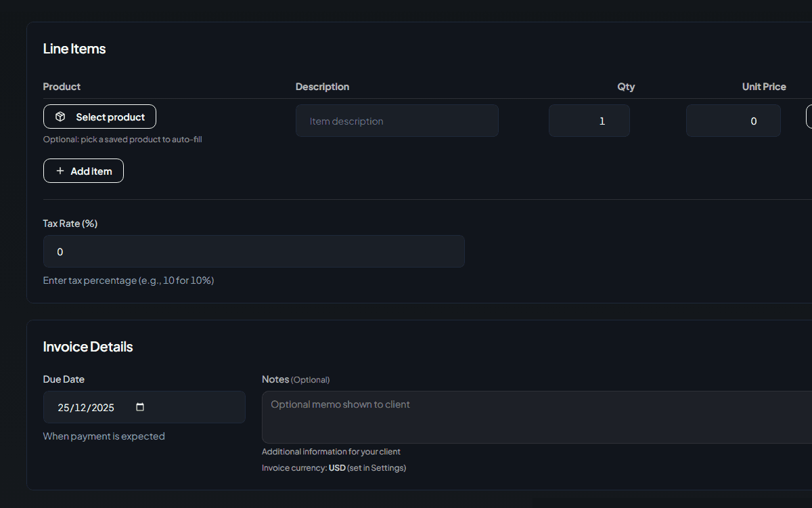Open the calendar picker in the Due Date field
The height and width of the screenshot is (508, 812).
click(x=140, y=406)
